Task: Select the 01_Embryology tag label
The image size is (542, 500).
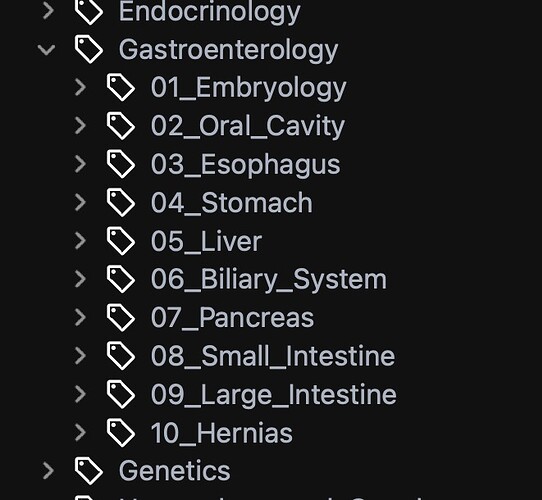Action: [x=248, y=88]
